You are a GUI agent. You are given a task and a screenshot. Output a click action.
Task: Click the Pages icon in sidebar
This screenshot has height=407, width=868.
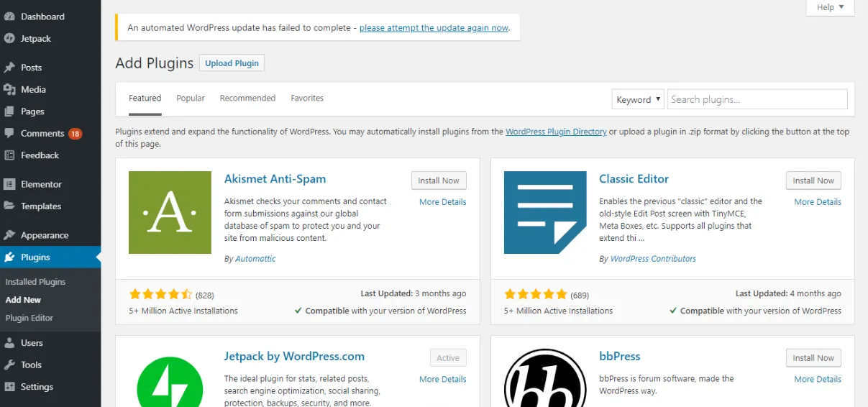9,111
